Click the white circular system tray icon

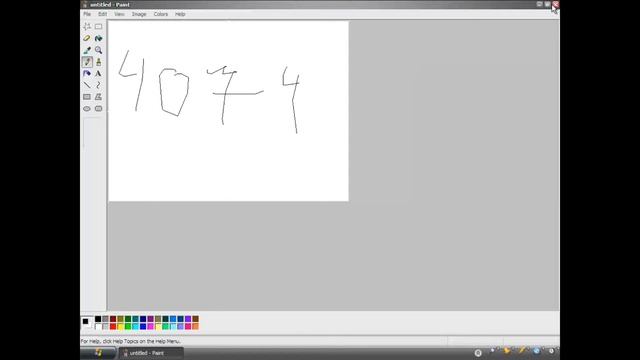coord(478,353)
